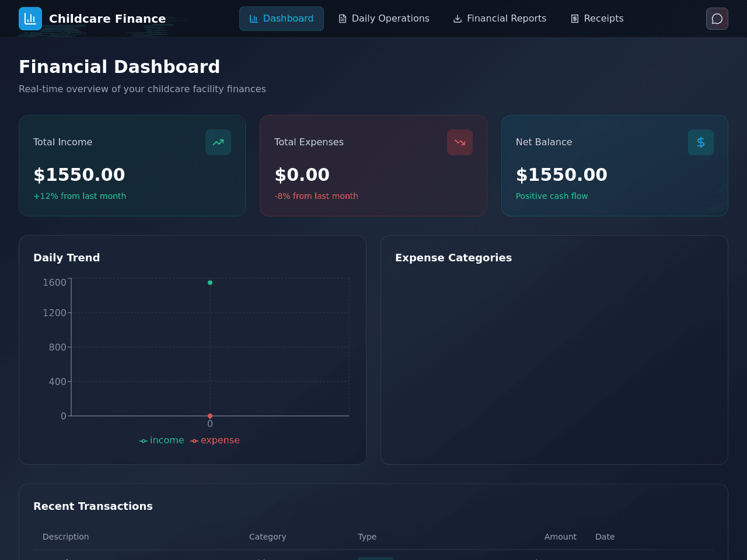Click '-8% from last month' text
Screen dimensions: 747x560
(316, 196)
